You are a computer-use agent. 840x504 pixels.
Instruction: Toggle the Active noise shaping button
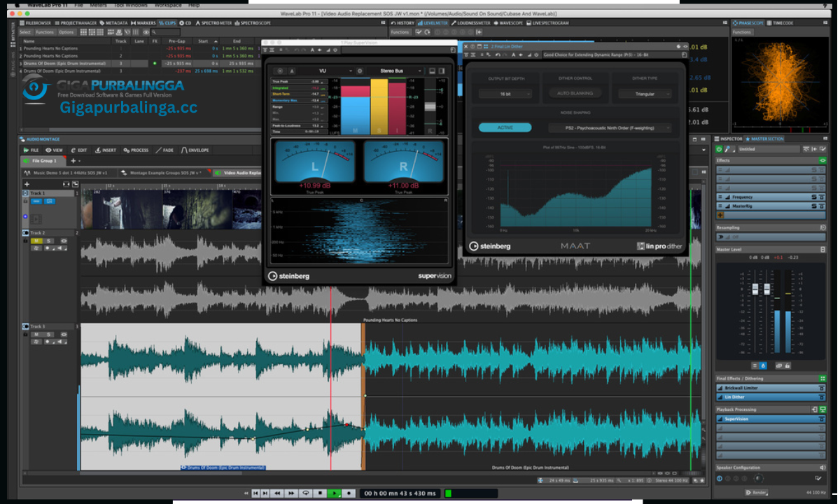(505, 127)
